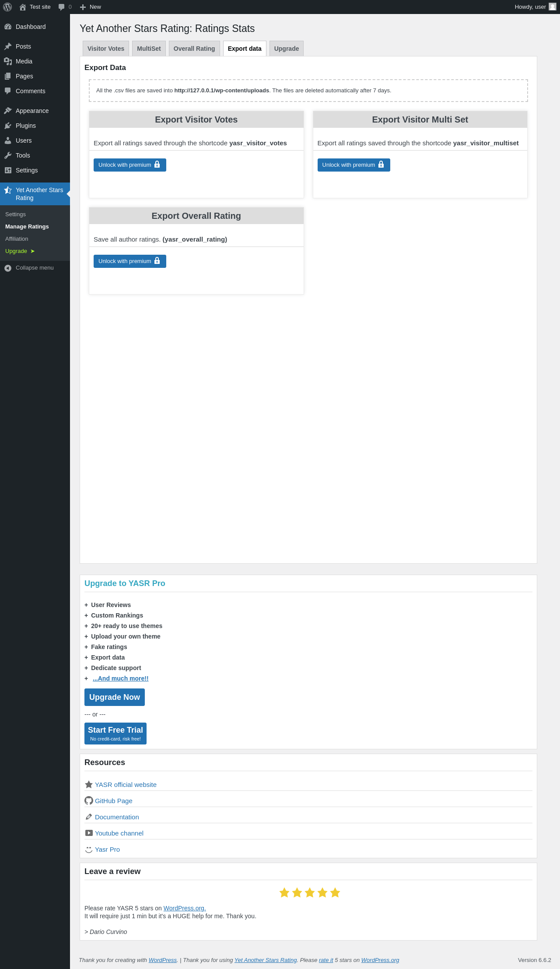Viewport: 560px width, 969px height.
Task: Open the GitHub Page link
Action: tap(114, 801)
